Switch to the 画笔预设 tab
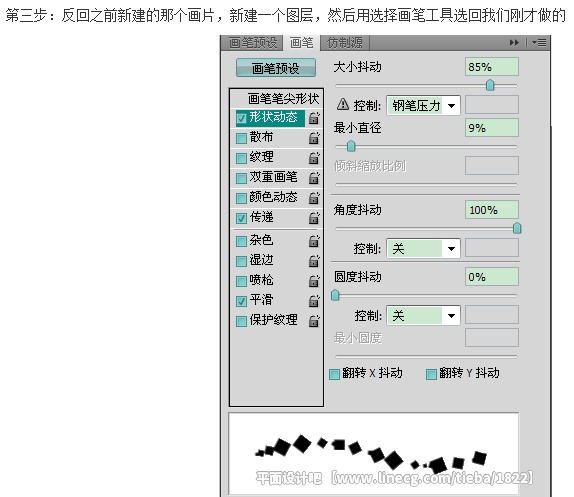This screenshot has width=574, height=497. [253, 43]
